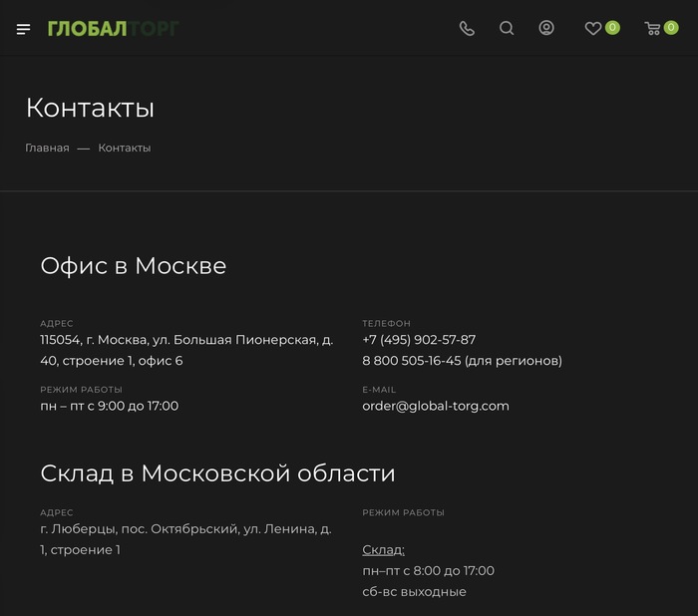This screenshot has width=698, height=616.
Task: Click the Люберцы warehouse address text
Action: [x=185, y=539]
